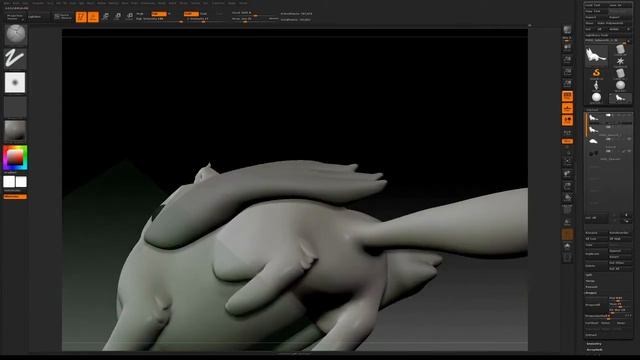Image resolution: width=640 pixels, height=360 pixels.
Task: Click the Save As button
Action: click(620, 5)
